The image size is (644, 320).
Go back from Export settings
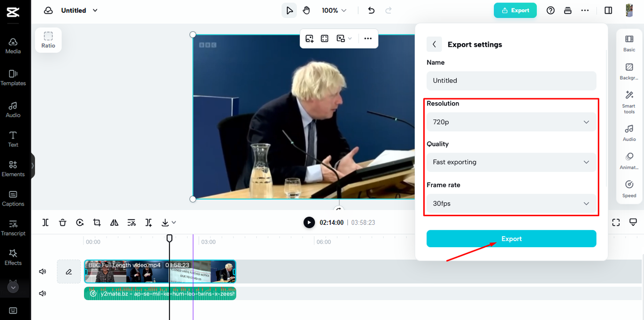click(434, 44)
